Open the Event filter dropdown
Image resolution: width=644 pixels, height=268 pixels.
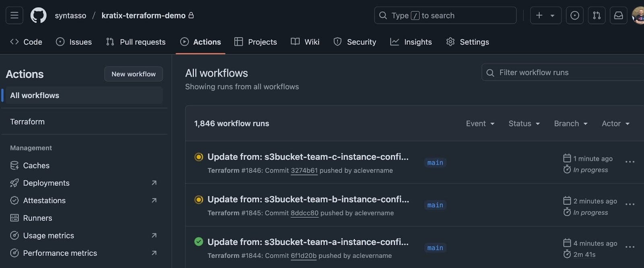coord(480,124)
